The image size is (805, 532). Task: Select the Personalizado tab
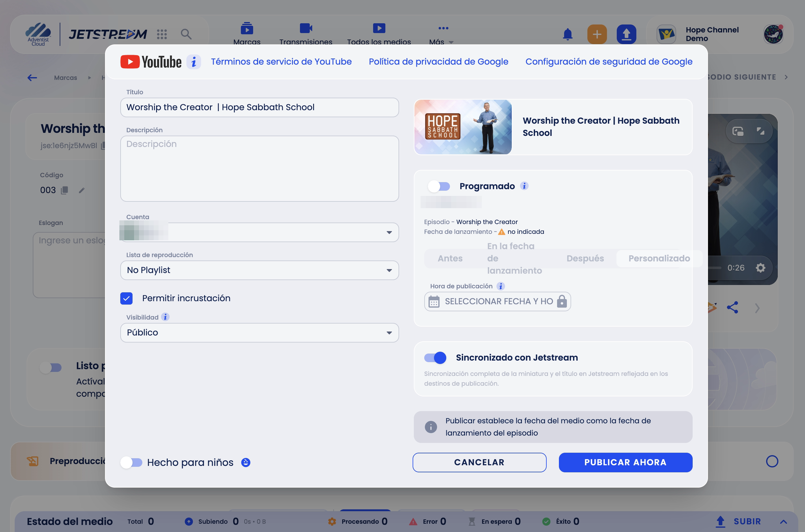[x=659, y=259]
